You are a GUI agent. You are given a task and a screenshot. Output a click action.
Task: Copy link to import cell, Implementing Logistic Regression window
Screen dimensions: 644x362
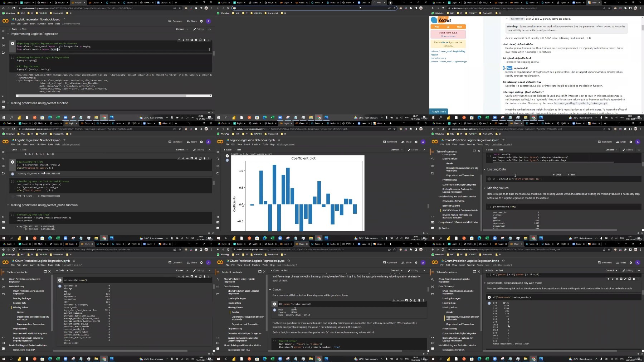pyautogui.click(x=187, y=40)
